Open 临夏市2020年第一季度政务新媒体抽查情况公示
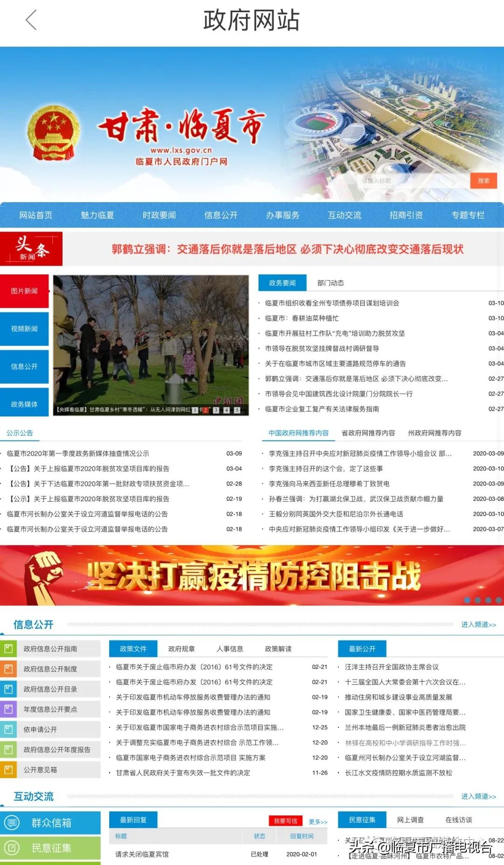504x865 pixels. [78, 453]
